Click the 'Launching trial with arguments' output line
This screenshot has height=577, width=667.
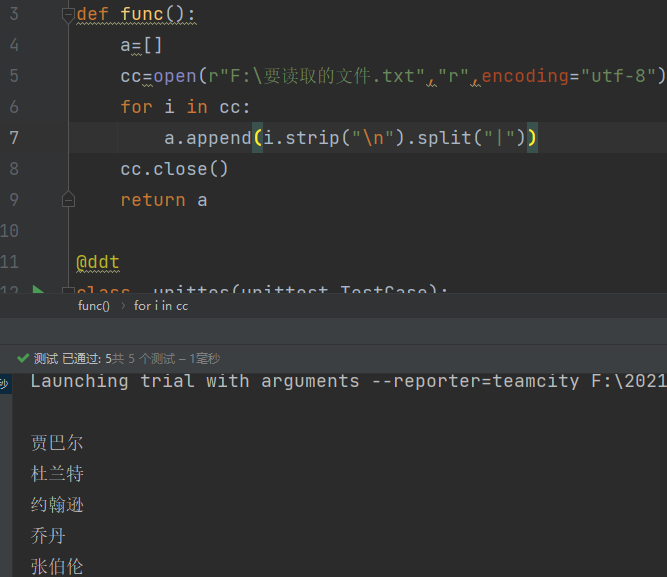tap(348, 381)
